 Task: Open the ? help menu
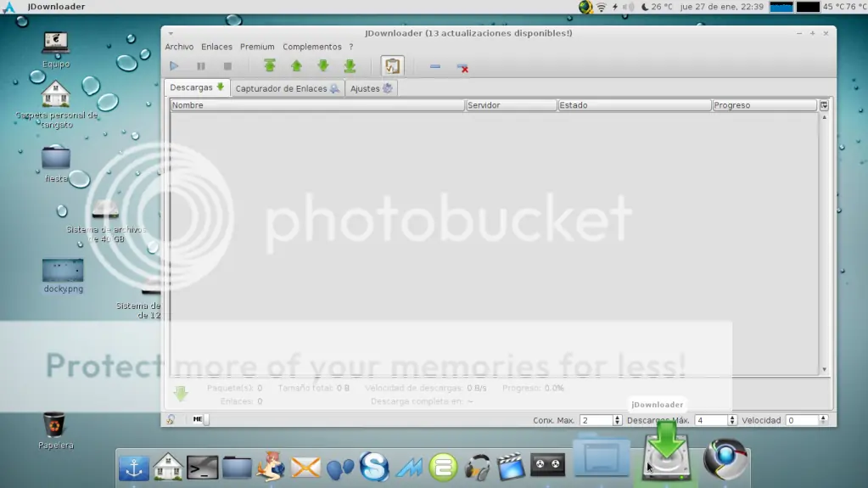351,47
